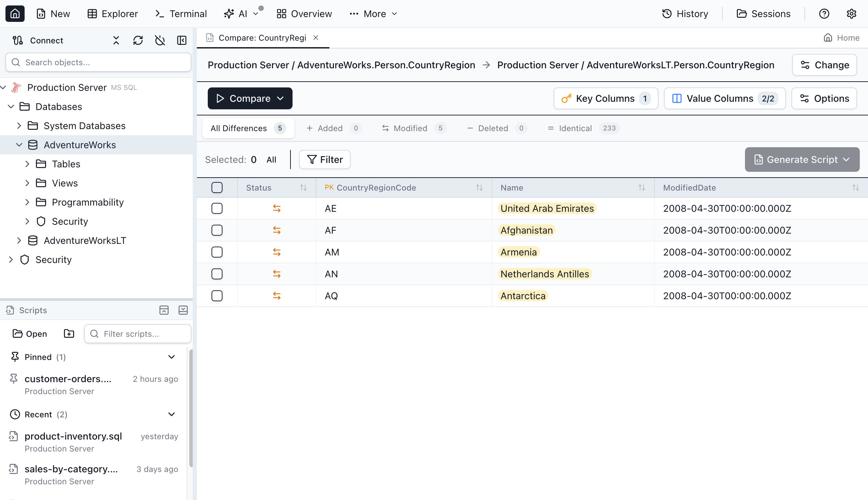
Task: Open the History panel
Action: point(685,14)
